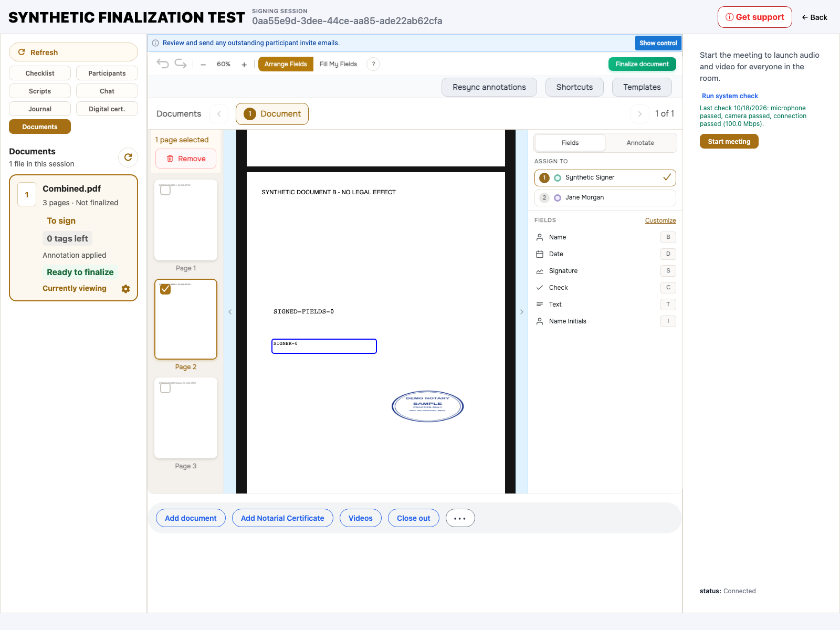Select the Page 3 thumbnail

(186, 418)
